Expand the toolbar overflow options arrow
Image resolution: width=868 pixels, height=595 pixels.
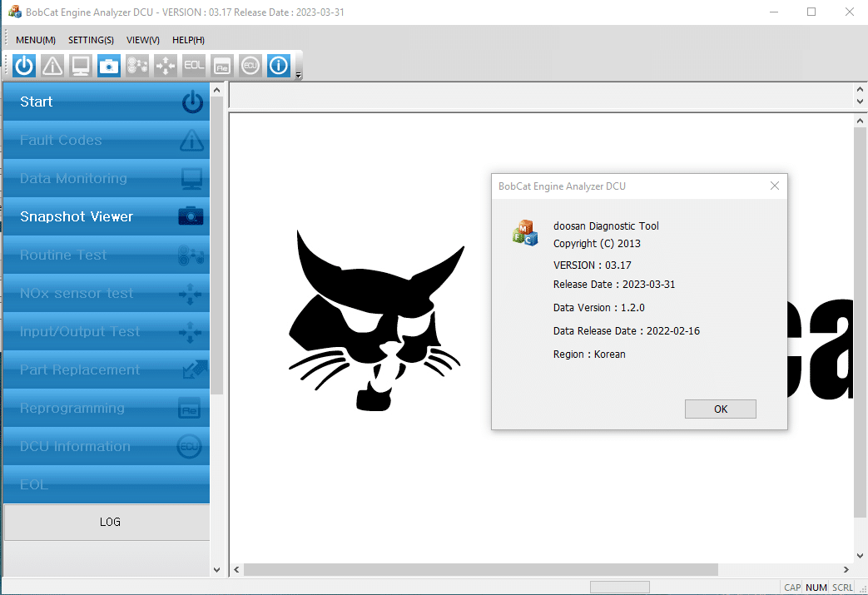[299, 75]
